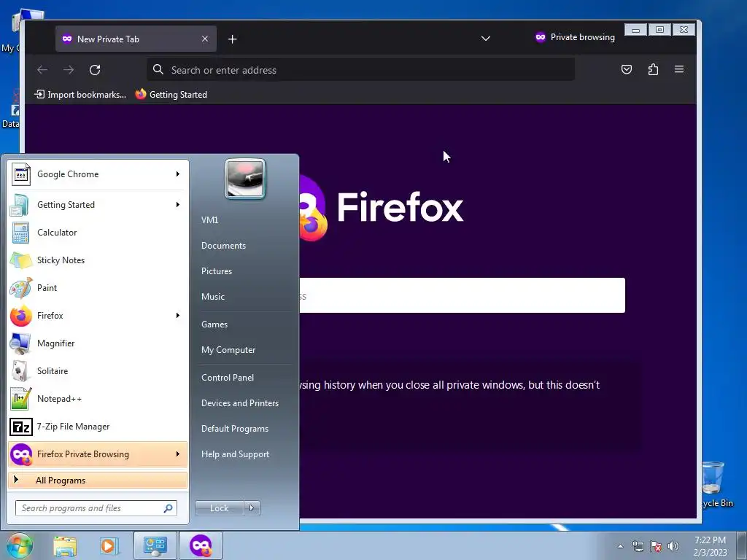Expand Firefox jump list arrow

[x=178, y=316]
